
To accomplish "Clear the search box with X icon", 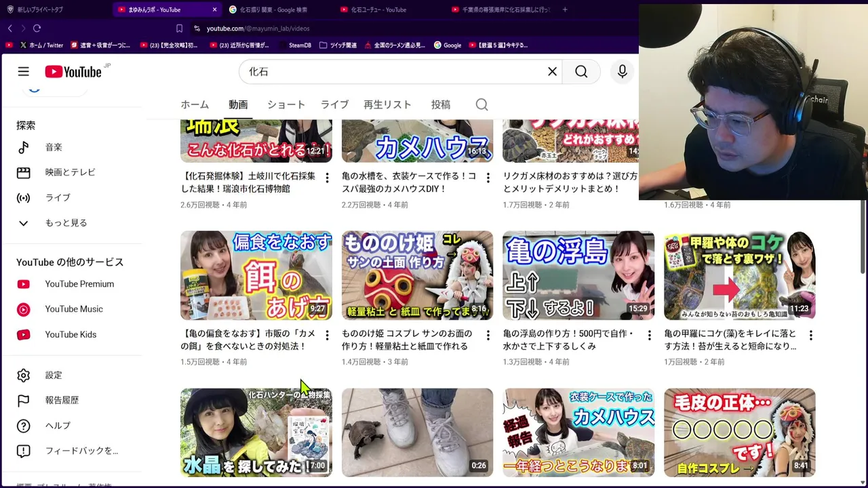I will pos(553,72).
